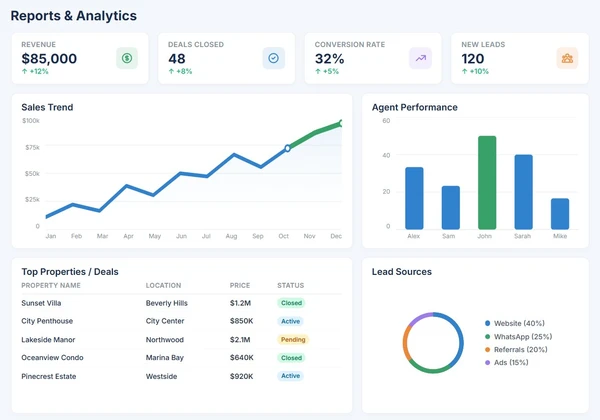Click the Northwood location cell

pyautogui.click(x=165, y=340)
